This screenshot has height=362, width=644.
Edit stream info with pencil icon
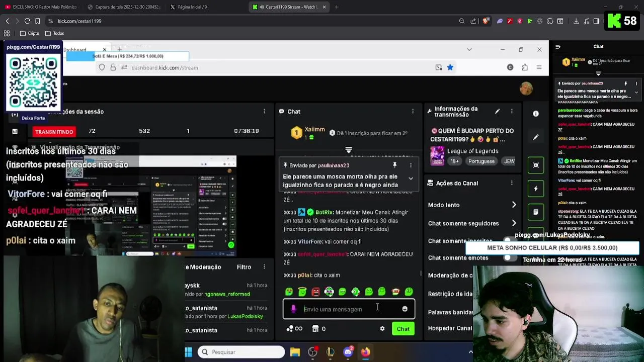(497, 111)
